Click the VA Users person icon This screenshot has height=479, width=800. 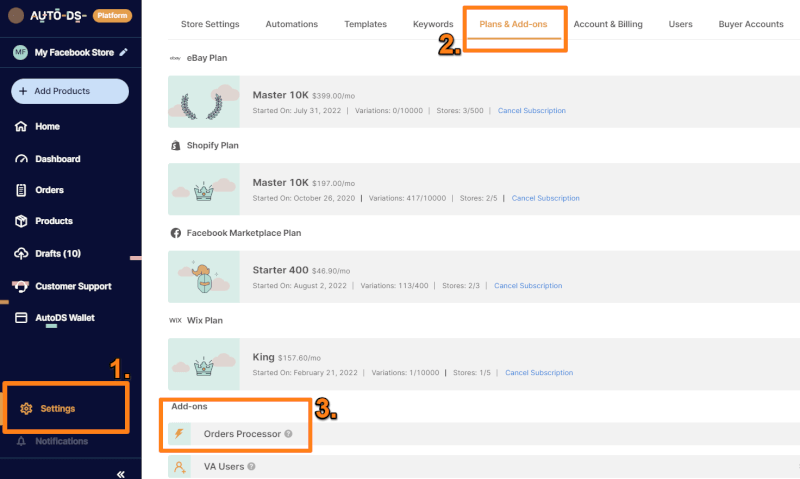[179, 467]
